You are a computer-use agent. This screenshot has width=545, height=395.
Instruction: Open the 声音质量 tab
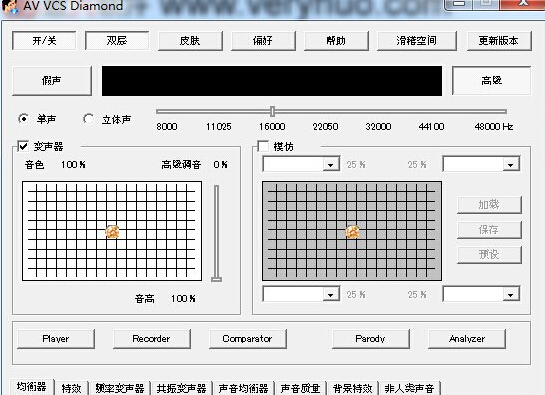pos(300,388)
